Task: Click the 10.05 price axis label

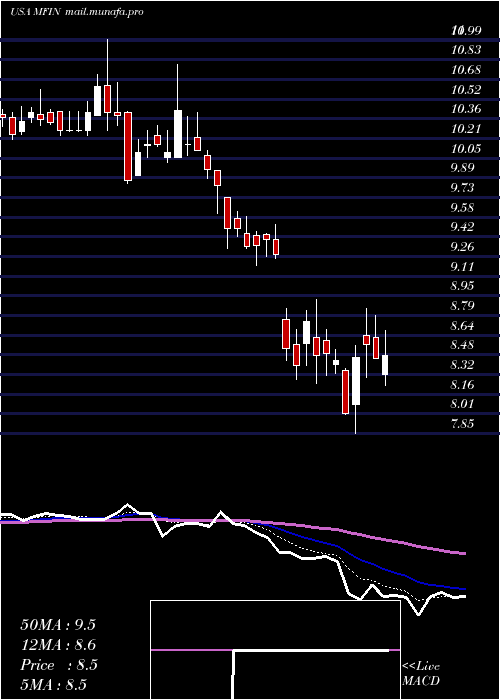Action: point(466,149)
